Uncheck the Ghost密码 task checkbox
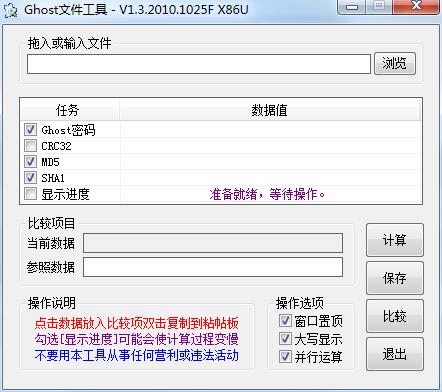This screenshot has width=442, height=392. [x=30, y=129]
